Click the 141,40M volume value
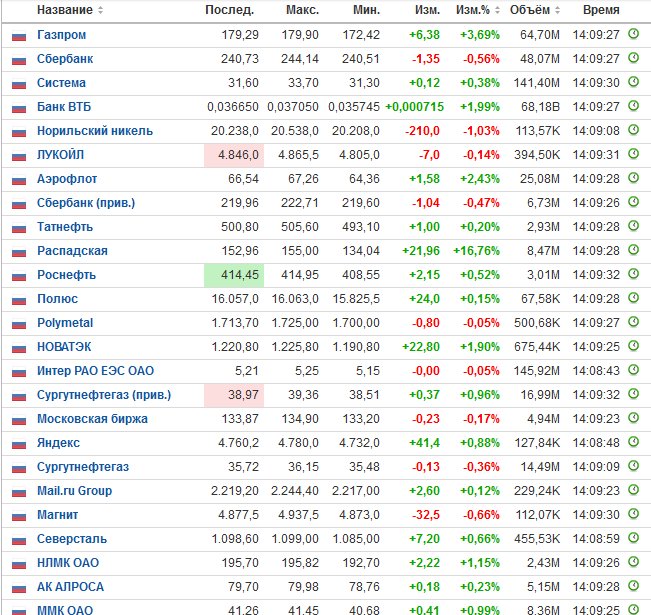 click(537, 83)
